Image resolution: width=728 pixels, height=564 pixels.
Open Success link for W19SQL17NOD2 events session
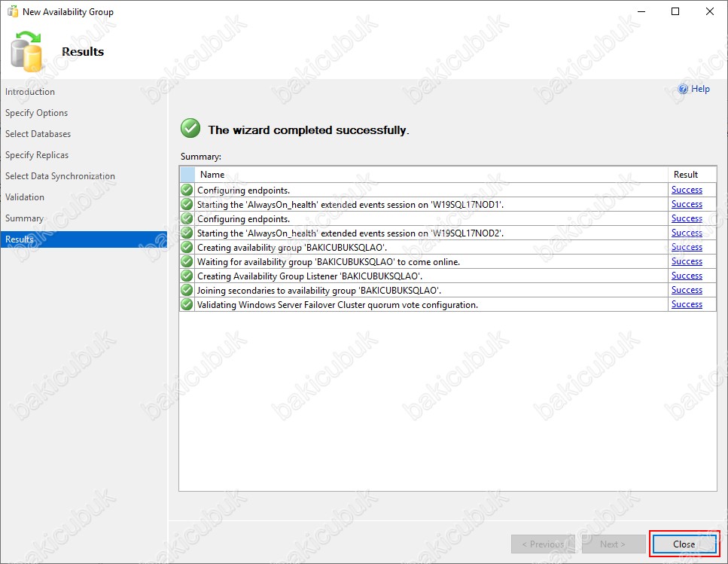pos(687,233)
